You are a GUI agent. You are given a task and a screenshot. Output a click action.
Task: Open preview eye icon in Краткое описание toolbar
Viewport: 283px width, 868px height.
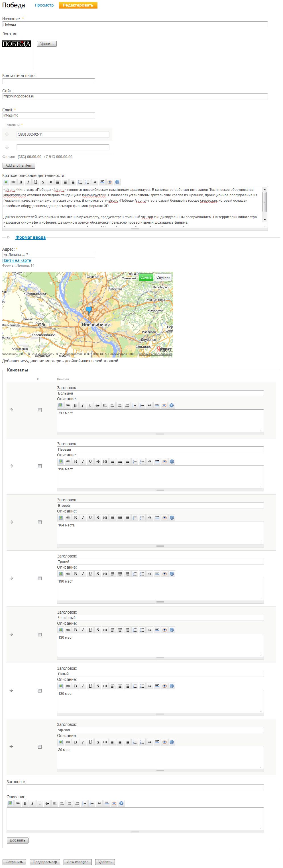109,182
